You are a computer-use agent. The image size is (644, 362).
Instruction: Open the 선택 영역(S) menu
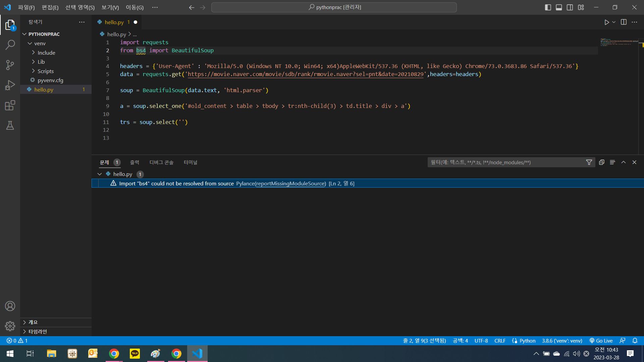click(x=80, y=7)
